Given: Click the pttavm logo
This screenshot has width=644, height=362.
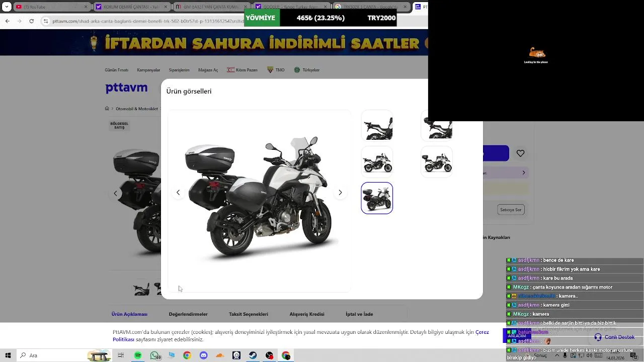Looking at the screenshot, I should click(126, 87).
